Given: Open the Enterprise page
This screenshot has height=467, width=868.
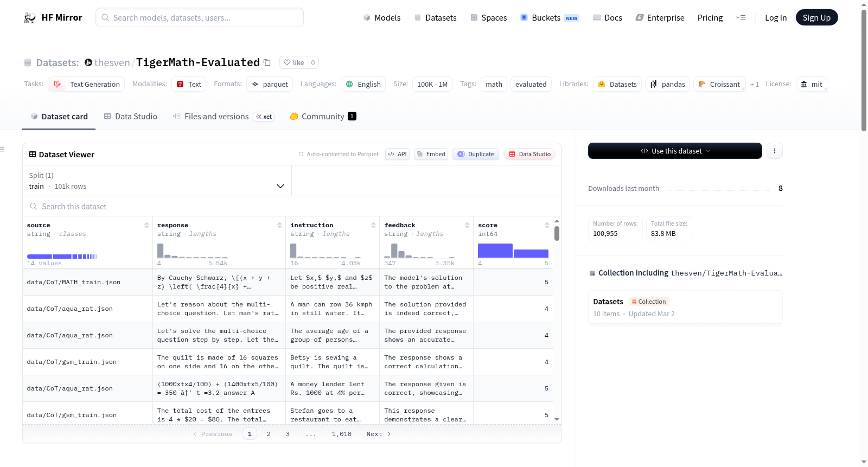Looking at the screenshot, I should click(x=660, y=17).
